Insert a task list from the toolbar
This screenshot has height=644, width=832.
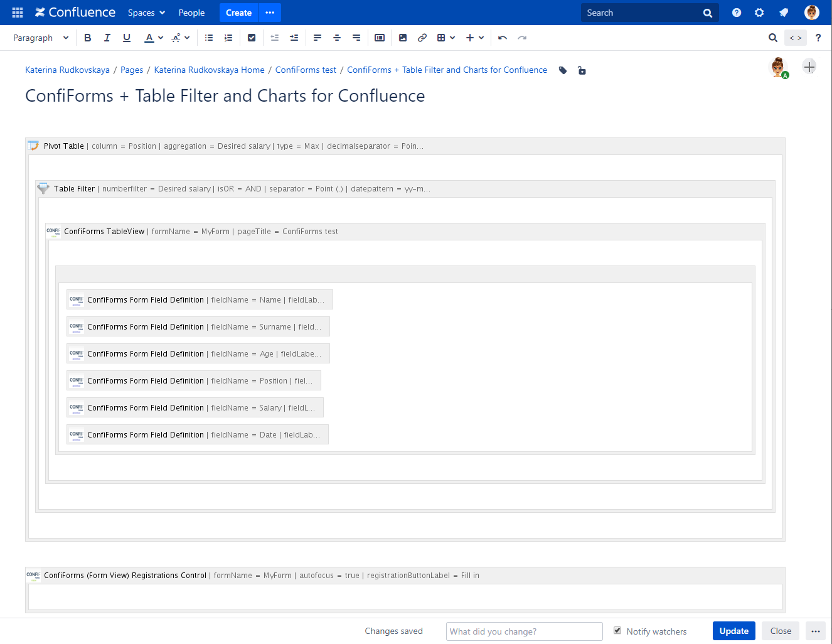pyautogui.click(x=252, y=38)
